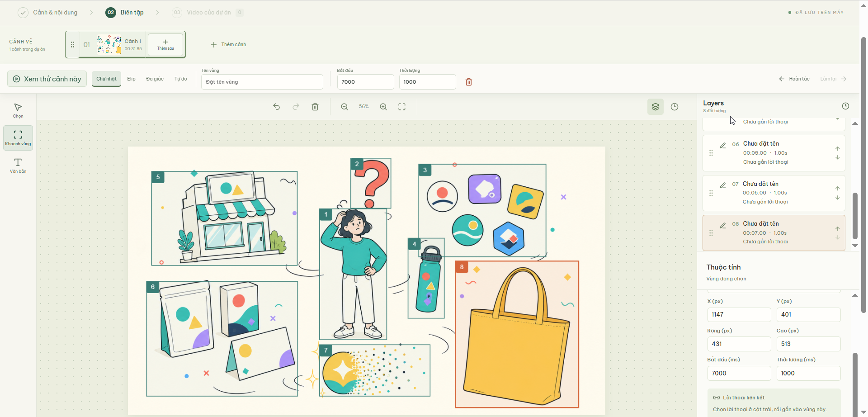Move layer 06 up
Screen dimensions: 868x417
(x=838, y=148)
